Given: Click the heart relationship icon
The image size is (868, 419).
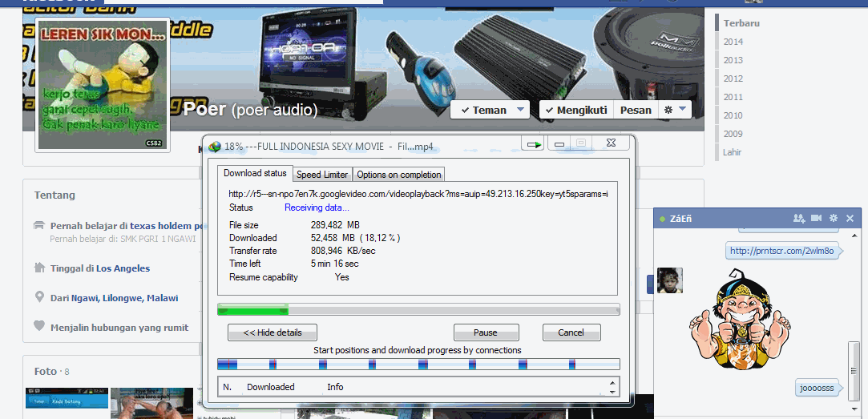Looking at the screenshot, I should [x=38, y=327].
